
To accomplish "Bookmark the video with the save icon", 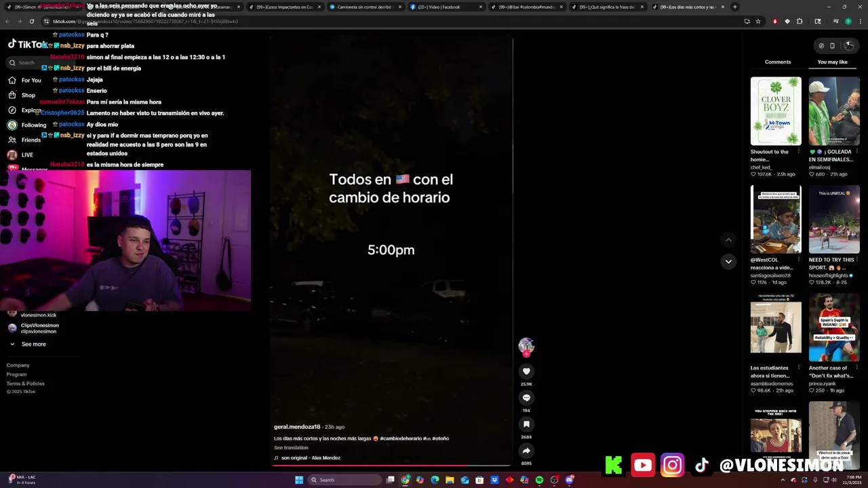I will [x=526, y=424].
